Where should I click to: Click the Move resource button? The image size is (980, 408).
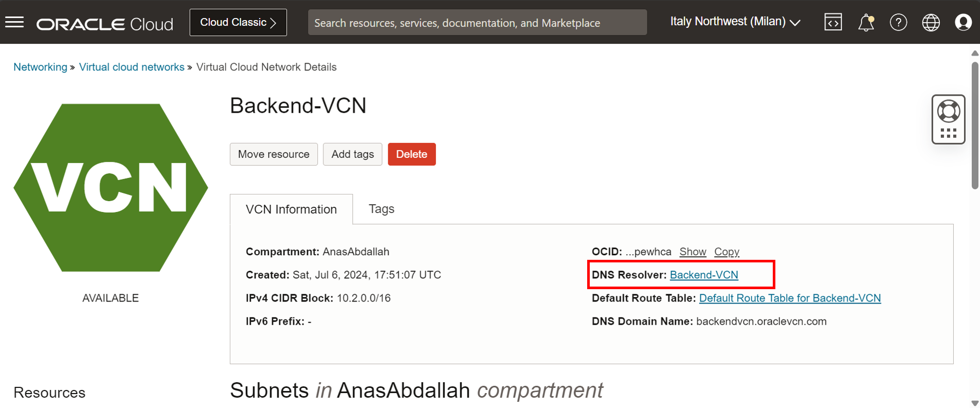[274, 154]
